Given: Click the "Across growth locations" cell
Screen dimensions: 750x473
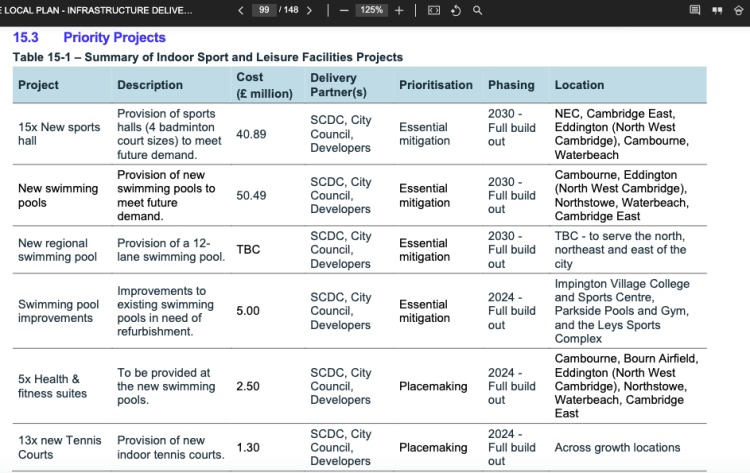Looking at the screenshot, I should coord(617,447).
